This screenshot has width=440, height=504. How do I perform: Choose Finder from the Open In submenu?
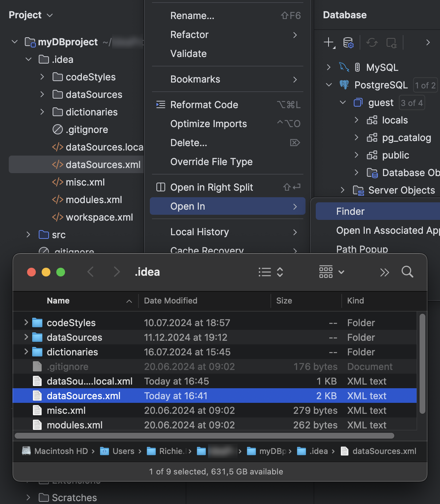tap(350, 211)
